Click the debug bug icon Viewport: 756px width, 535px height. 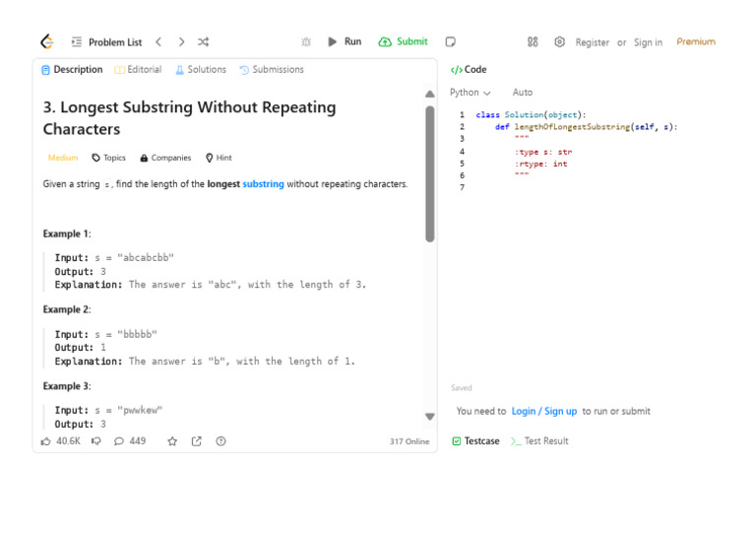tap(306, 42)
